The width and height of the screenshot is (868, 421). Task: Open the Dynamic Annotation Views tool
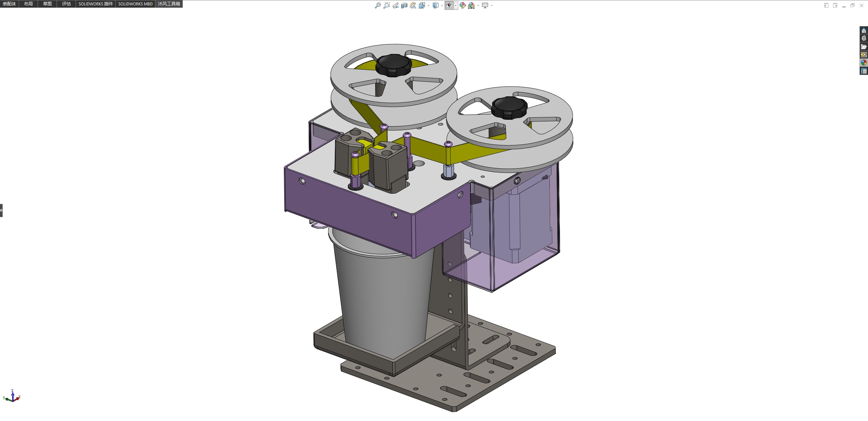click(413, 5)
